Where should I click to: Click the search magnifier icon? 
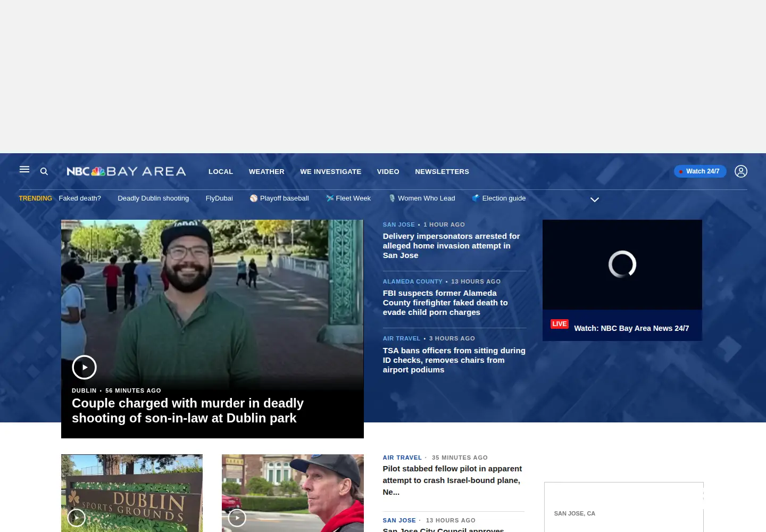(x=44, y=171)
